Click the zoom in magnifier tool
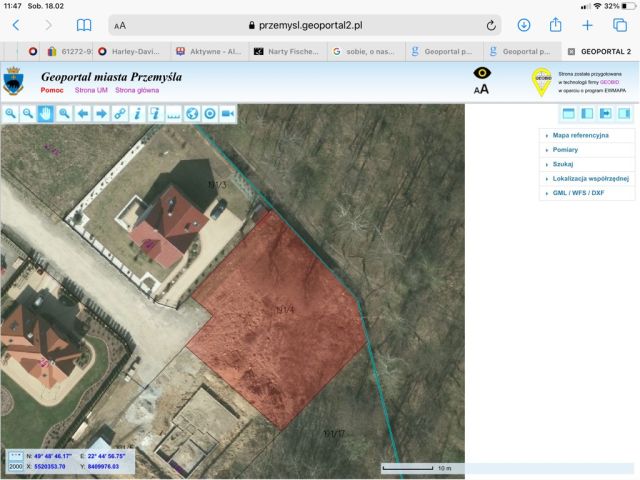This screenshot has height=480, width=640. pyautogui.click(x=11, y=114)
